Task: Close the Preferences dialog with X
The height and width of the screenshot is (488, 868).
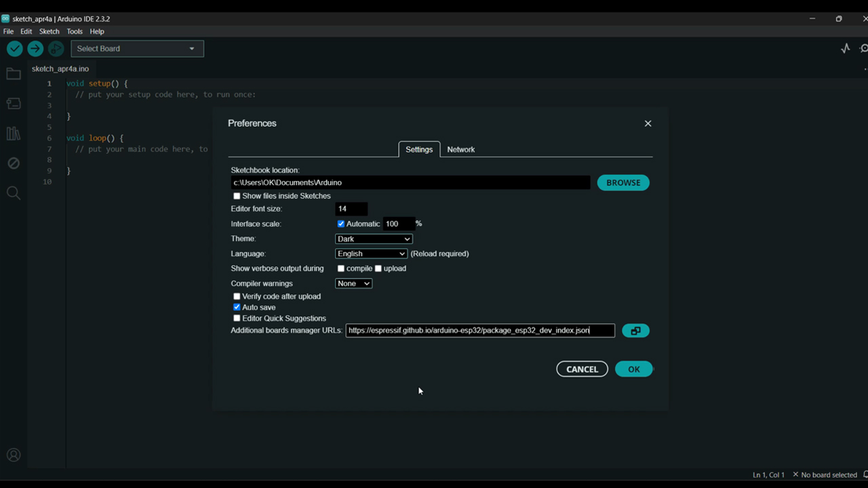Action: (x=648, y=123)
